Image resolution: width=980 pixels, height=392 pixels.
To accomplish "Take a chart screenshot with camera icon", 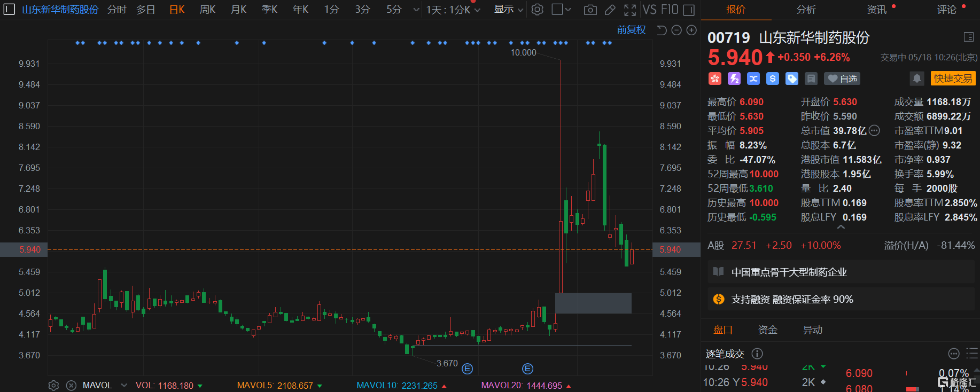I will point(590,10).
